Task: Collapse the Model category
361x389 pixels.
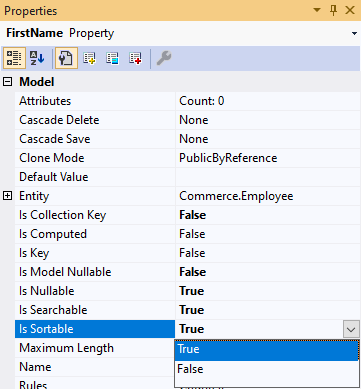Action: (7, 82)
